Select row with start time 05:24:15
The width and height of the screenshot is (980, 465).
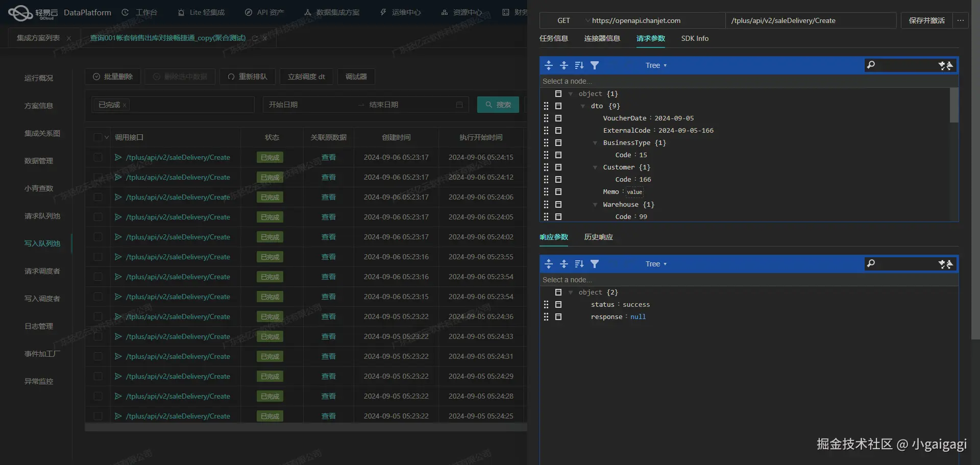98,157
